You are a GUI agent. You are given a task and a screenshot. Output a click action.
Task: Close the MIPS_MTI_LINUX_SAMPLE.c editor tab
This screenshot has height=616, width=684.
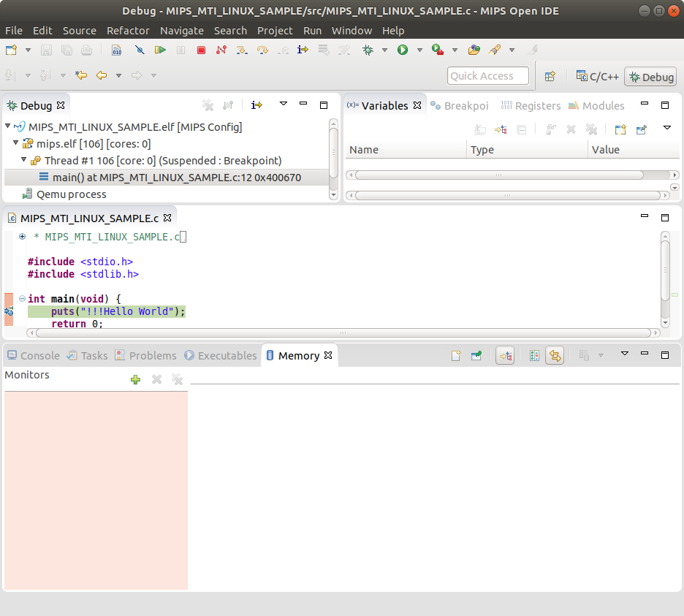(167, 218)
